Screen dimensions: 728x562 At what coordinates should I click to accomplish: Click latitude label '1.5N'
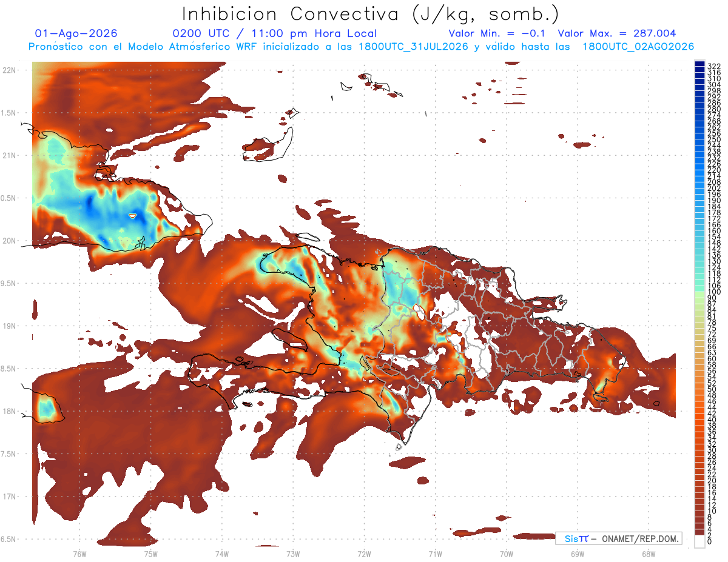click(x=8, y=113)
